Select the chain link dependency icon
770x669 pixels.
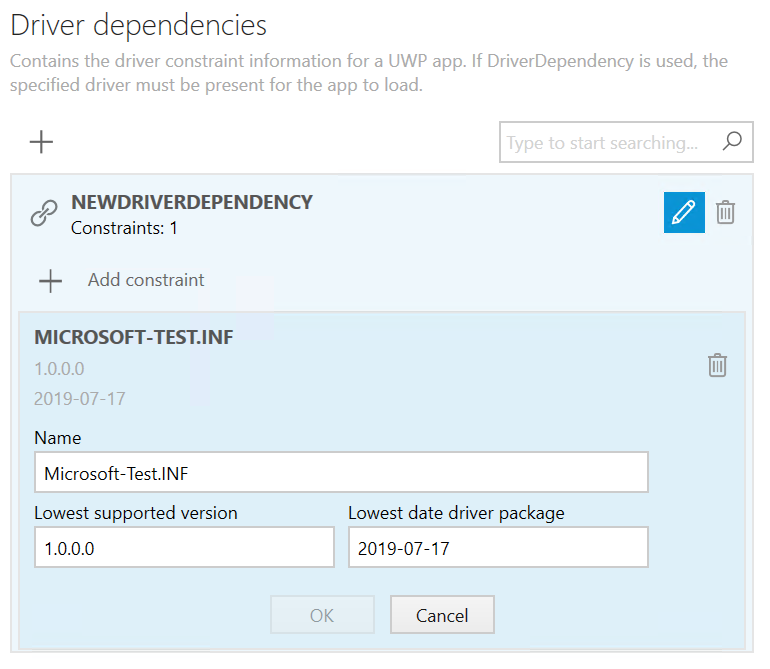pos(44,213)
